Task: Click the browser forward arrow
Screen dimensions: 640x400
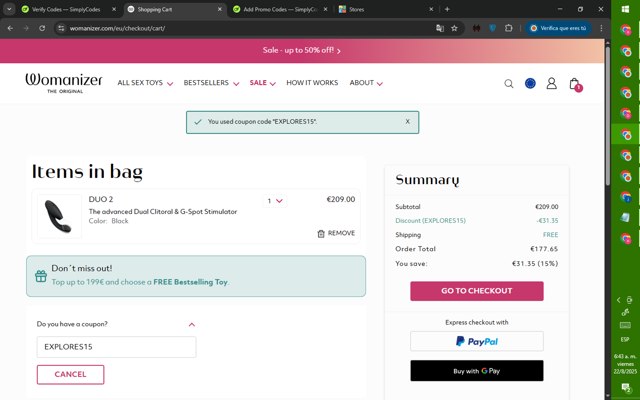Action: pos(26,28)
